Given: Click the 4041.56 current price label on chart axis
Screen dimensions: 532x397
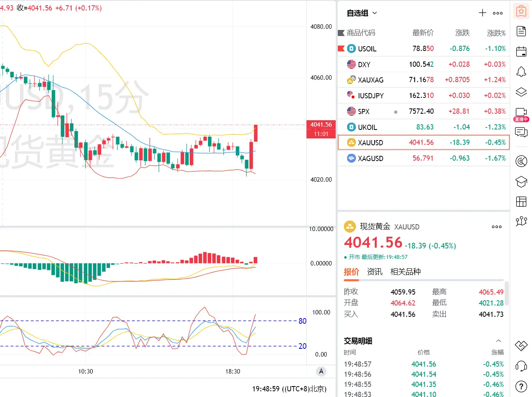Looking at the screenshot, I should tap(321, 125).
